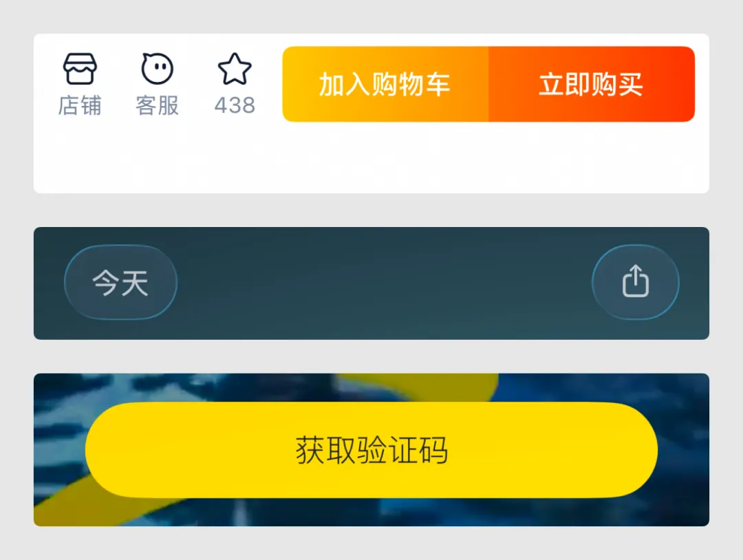Open the 店铺 storefront icon
The width and height of the screenshot is (743, 560).
pyautogui.click(x=80, y=69)
